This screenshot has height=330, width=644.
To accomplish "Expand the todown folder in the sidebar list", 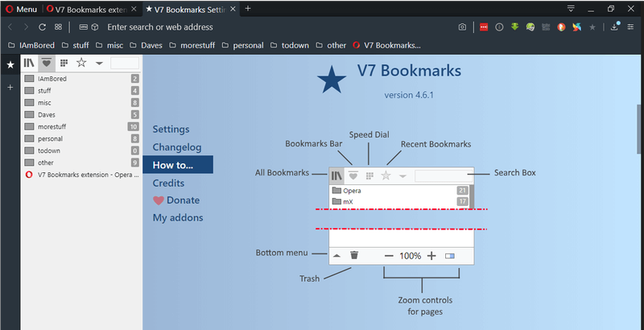I will coord(81,151).
